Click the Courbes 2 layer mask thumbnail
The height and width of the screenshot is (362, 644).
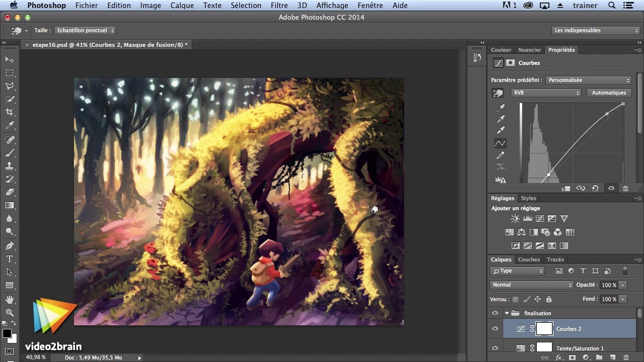pyautogui.click(x=544, y=329)
